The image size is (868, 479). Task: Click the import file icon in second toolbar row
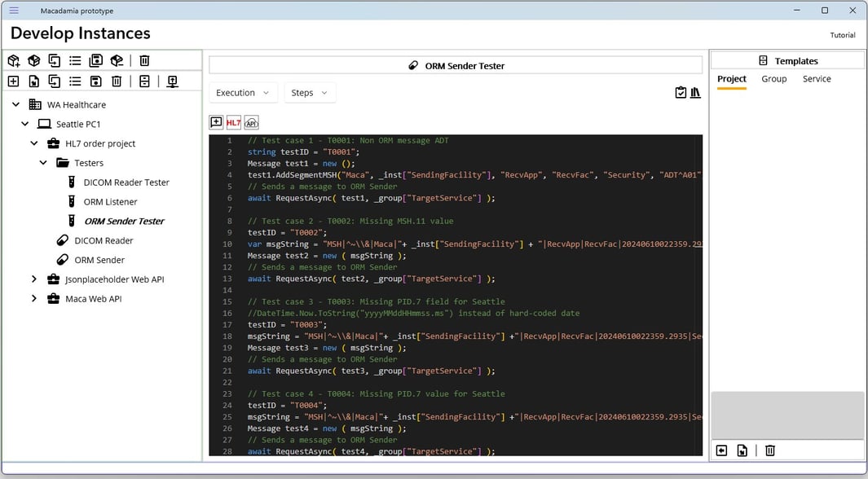(x=33, y=81)
